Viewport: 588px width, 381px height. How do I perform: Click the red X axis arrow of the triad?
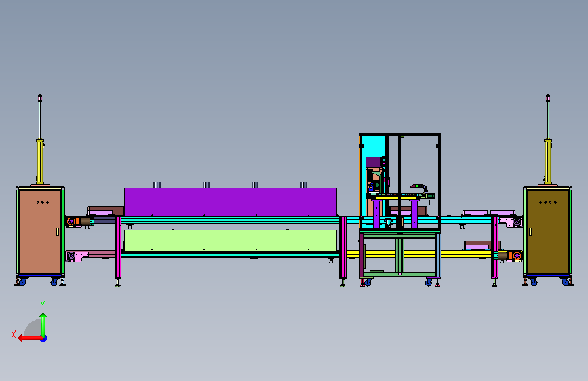click(x=29, y=338)
